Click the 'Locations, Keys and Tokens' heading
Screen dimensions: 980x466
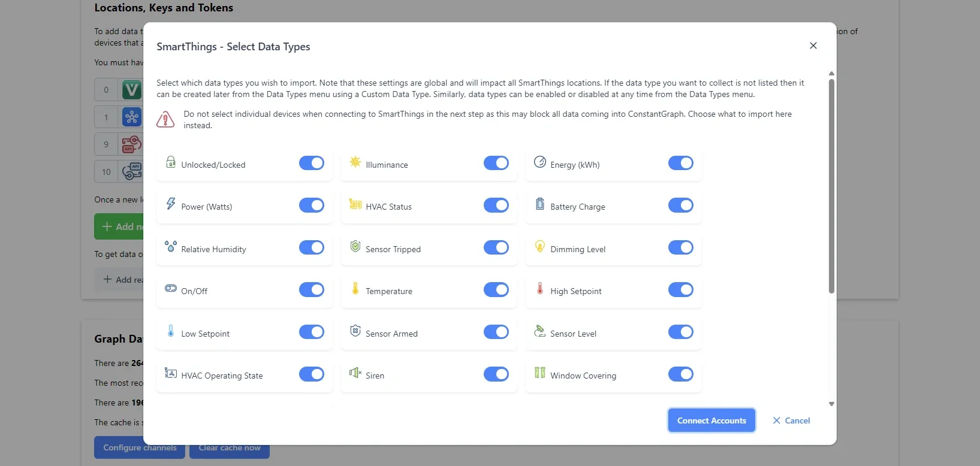[x=164, y=8]
